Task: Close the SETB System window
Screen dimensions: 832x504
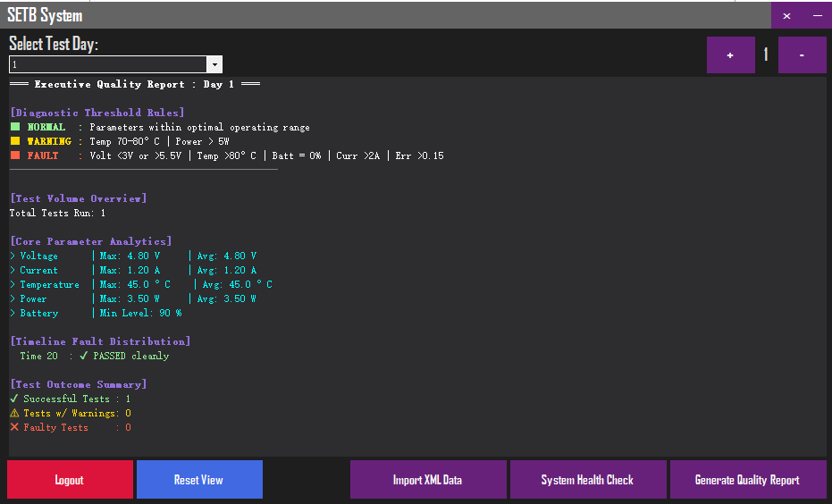Action: tap(787, 15)
